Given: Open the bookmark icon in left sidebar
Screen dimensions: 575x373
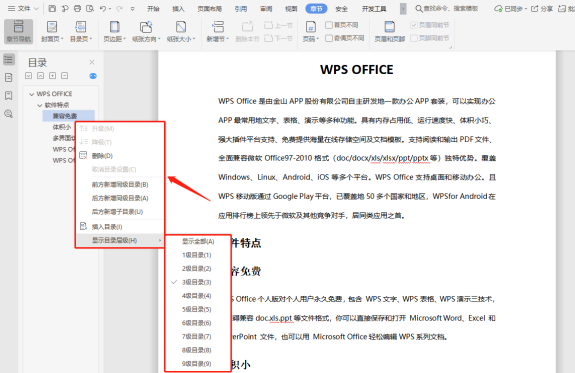Looking at the screenshot, I should [x=9, y=96].
